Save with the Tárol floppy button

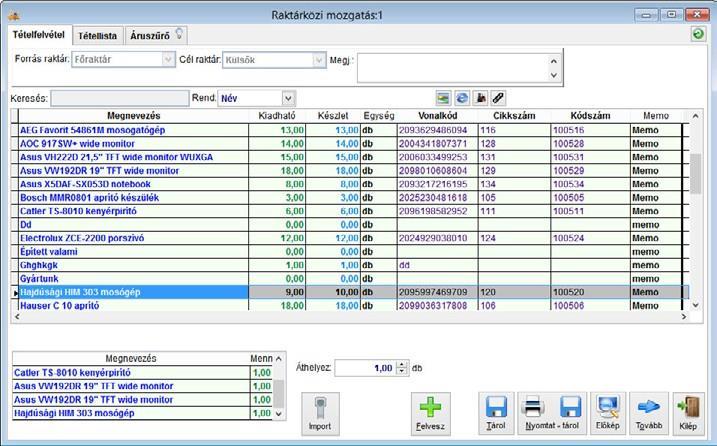pyautogui.click(x=496, y=414)
